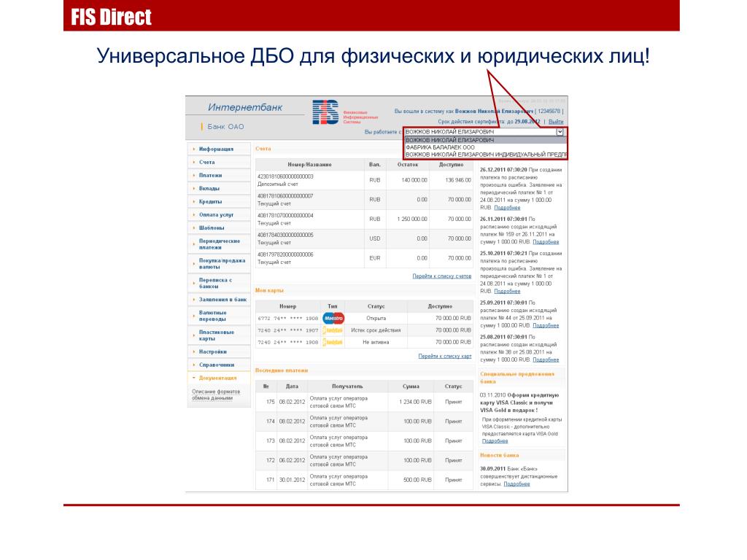This screenshot has height=560, width=747.
Task: Open Пластиковые карты menu item
Action: click(x=219, y=335)
